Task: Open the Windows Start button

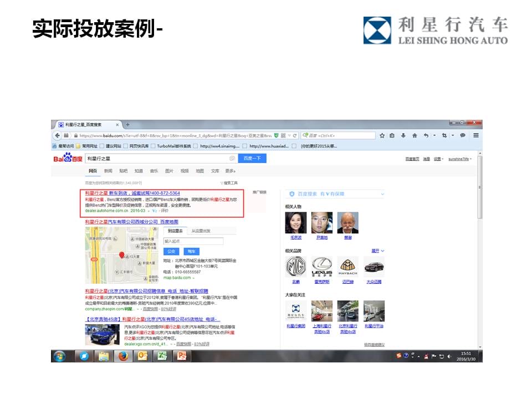Action: 60,356
